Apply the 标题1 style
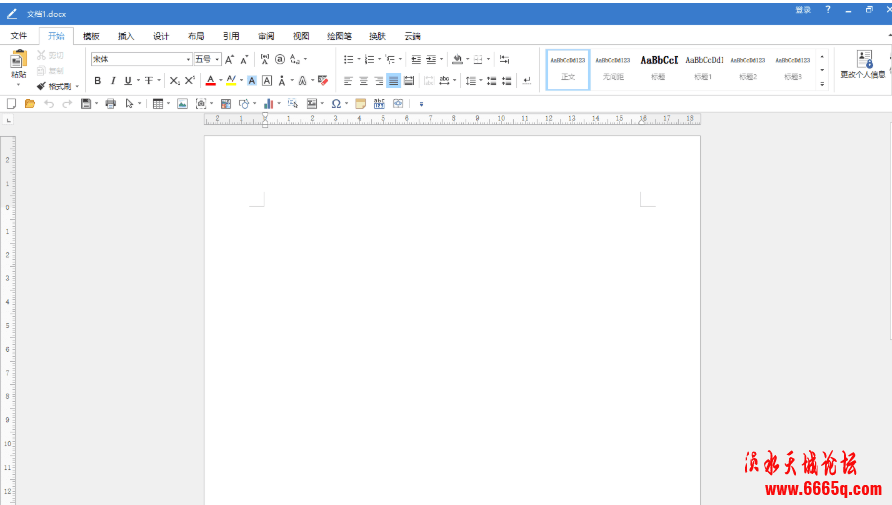 tap(704, 68)
